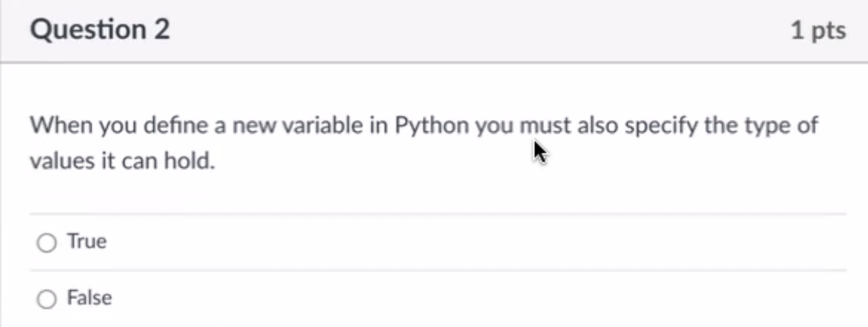Select the True radio button
The image size is (868, 327).
[x=47, y=242]
